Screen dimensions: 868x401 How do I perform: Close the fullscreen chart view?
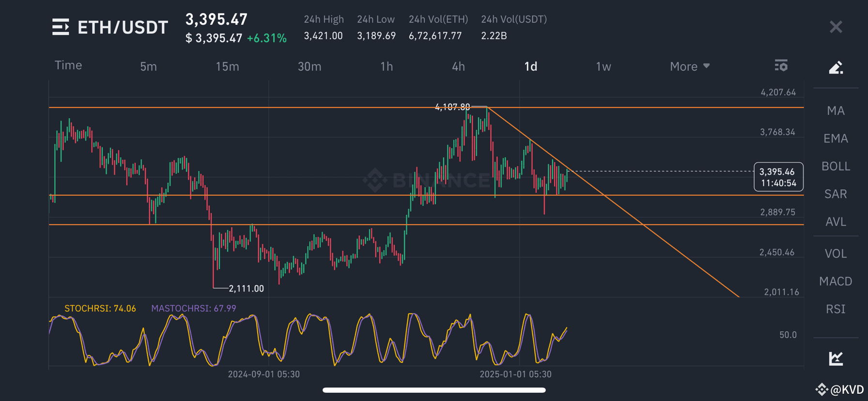pos(836,27)
